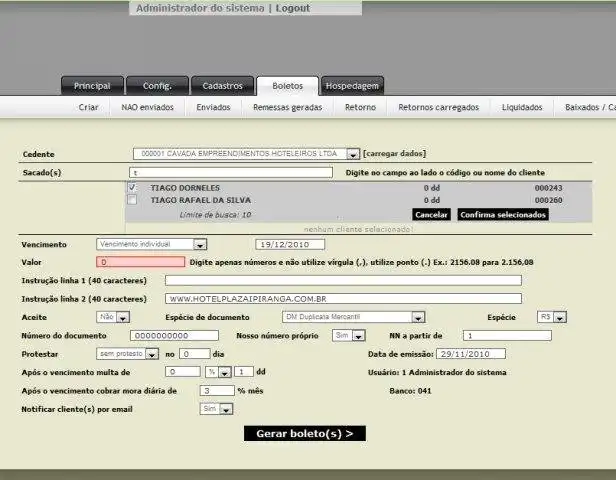Open the Aceite dropdown
The width and height of the screenshot is (616, 480).
pyautogui.click(x=113, y=317)
